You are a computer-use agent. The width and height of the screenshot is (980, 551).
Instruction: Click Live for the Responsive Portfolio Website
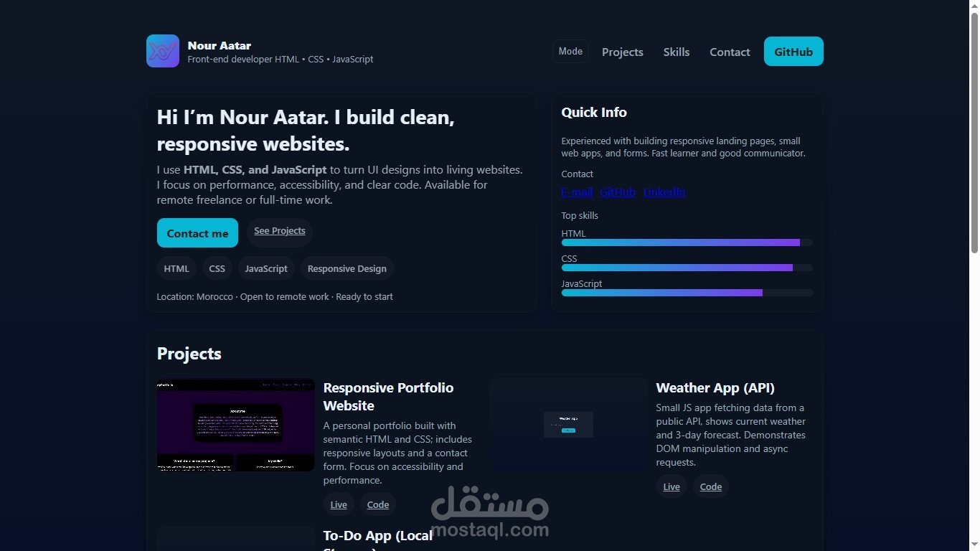(338, 504)
